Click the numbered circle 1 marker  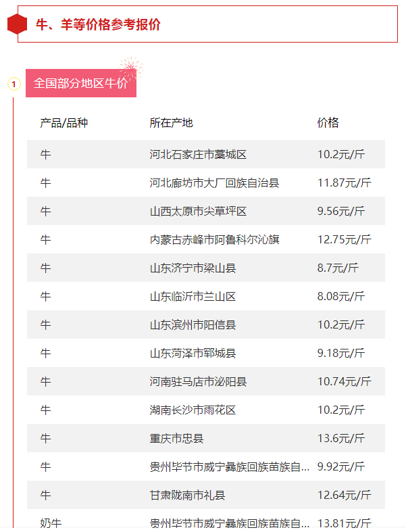(14, 84)
